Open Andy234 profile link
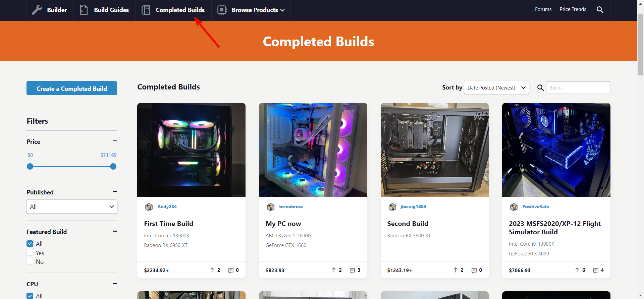The width and height of the screenshot is (644, 299). (x=167, y=206)
